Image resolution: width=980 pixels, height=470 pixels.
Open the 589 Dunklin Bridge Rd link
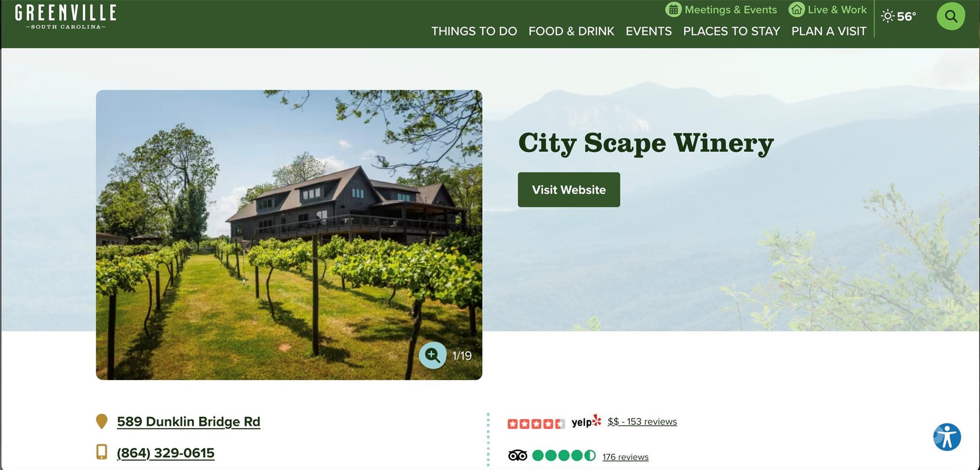click(x=189, y=422)
